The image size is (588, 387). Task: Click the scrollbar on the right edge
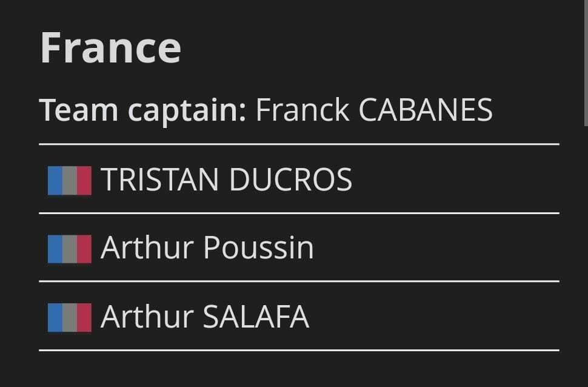click(x=584, y=61)
